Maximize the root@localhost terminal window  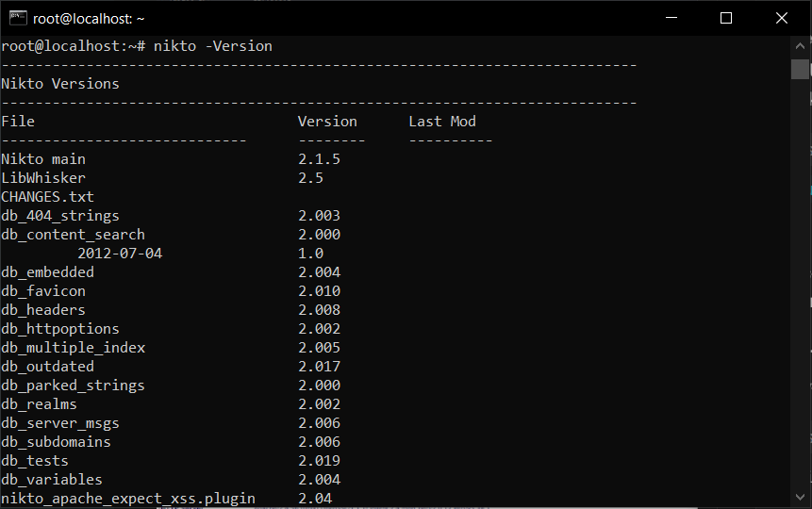[726, 18]
